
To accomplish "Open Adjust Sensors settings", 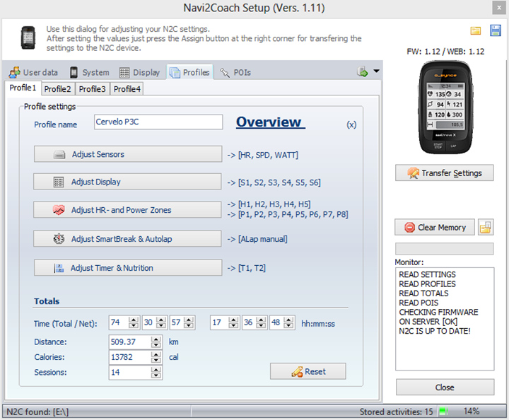I will tap(127, 153).
